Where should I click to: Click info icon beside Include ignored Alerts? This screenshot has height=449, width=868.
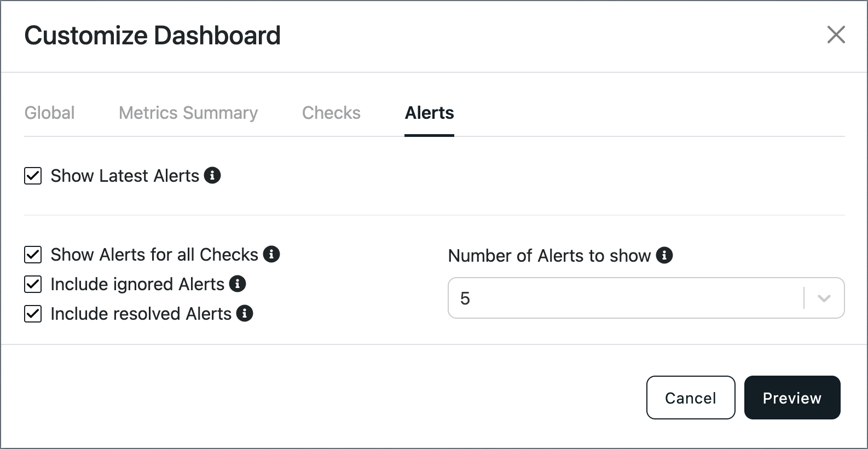click(238, 284)
